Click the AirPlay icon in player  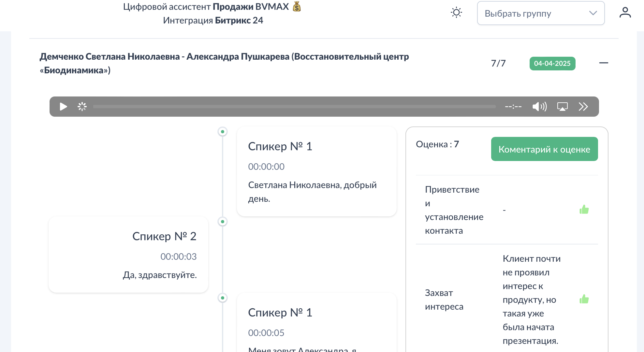pyautogui.click(x=562, y=107)
